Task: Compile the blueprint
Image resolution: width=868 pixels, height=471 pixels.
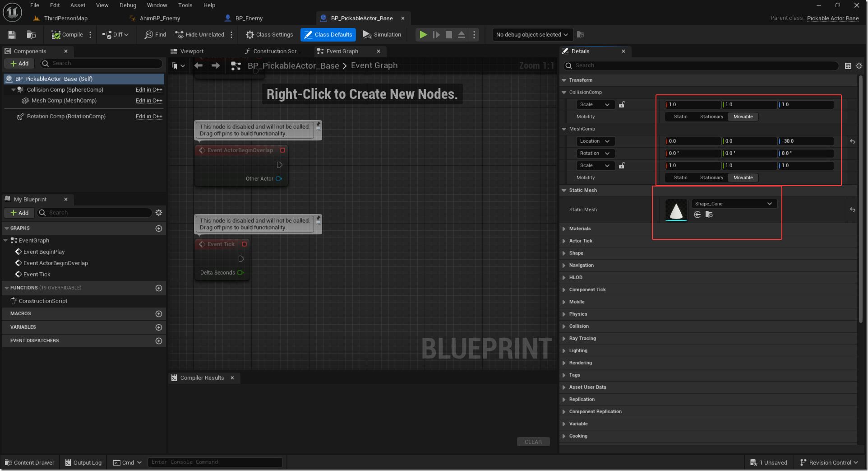Action: 67,35
